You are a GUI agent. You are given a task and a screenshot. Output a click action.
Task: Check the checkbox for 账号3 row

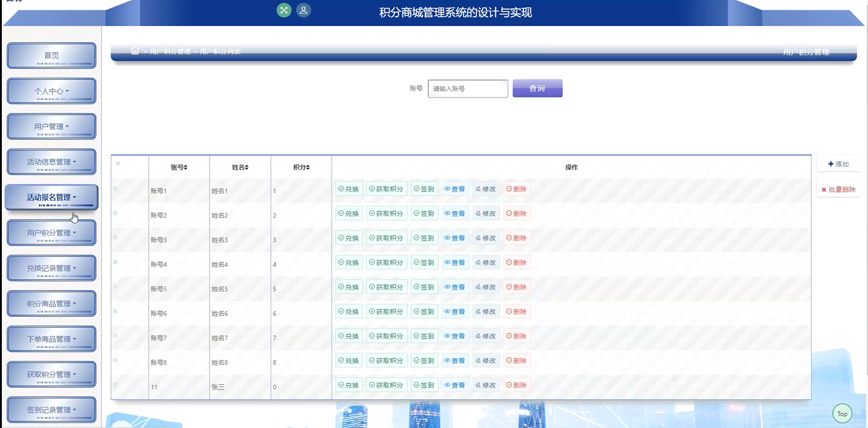(115, 237)
